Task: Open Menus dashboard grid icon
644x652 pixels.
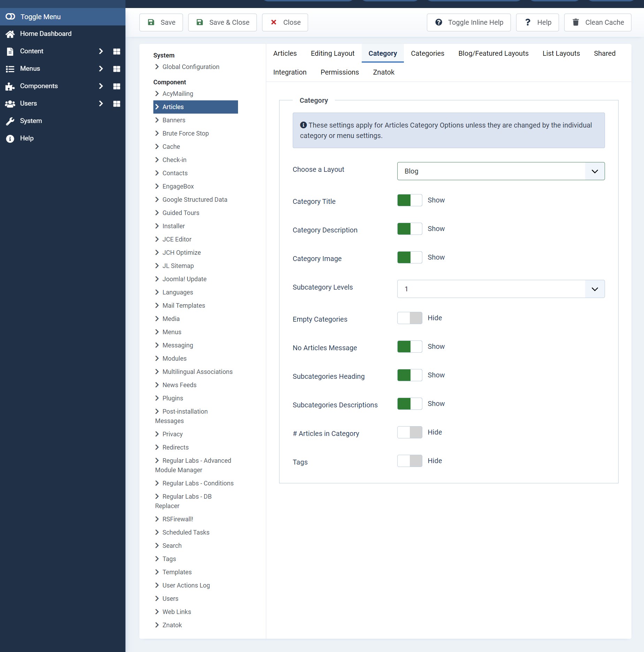Action: click(117, 69)
